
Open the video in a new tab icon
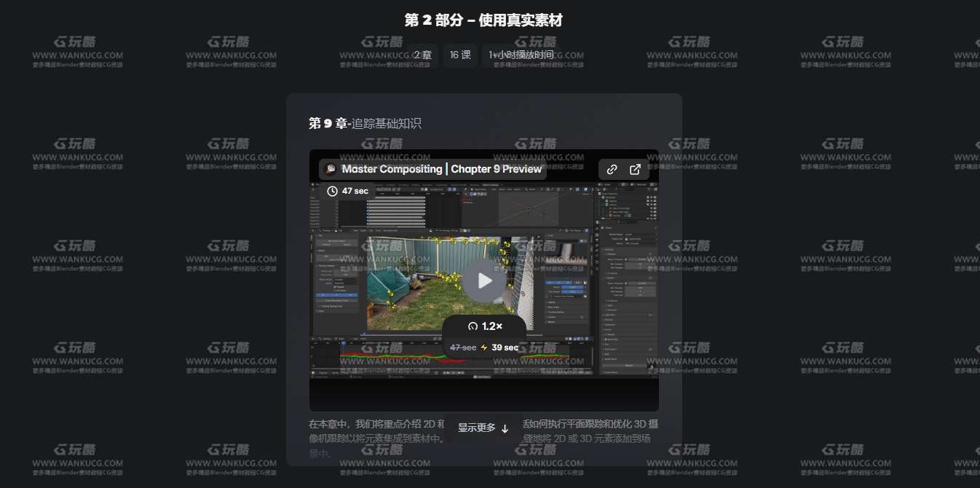pos(635,170)
